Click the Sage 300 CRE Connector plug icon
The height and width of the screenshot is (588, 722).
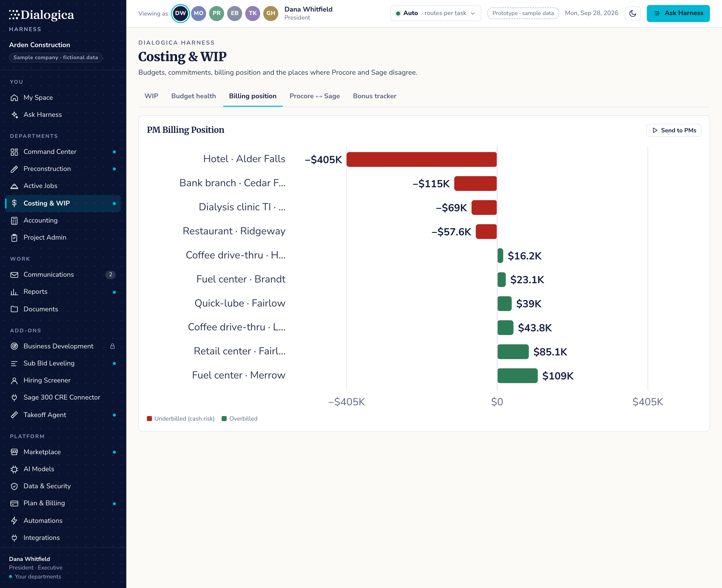[14, 398]
